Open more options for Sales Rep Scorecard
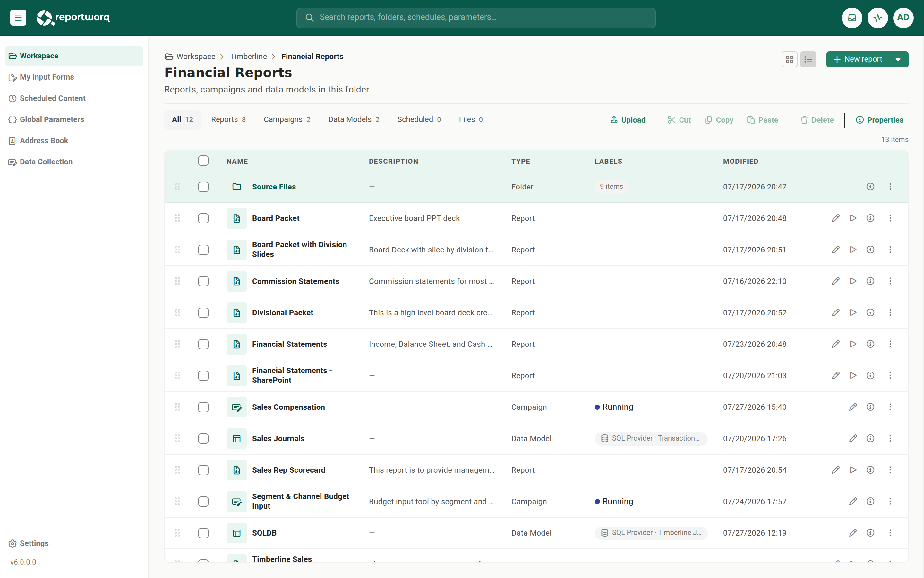 [890, 470]
